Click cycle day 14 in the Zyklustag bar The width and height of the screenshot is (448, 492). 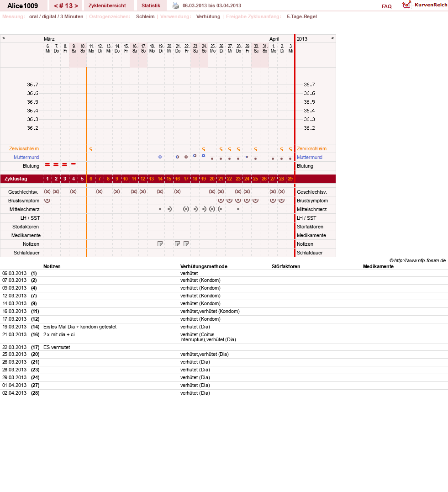click(x=160, y=179)
